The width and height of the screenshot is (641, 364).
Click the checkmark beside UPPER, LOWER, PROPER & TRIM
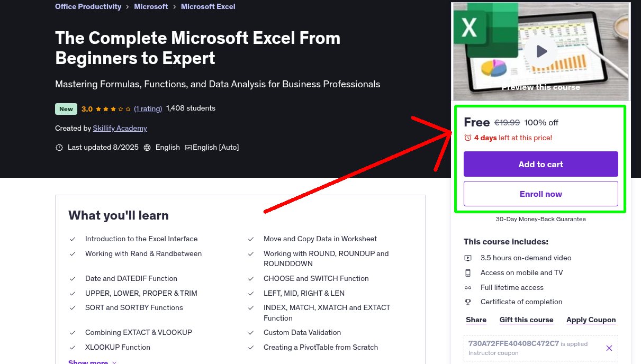click(x=73, y=294)
